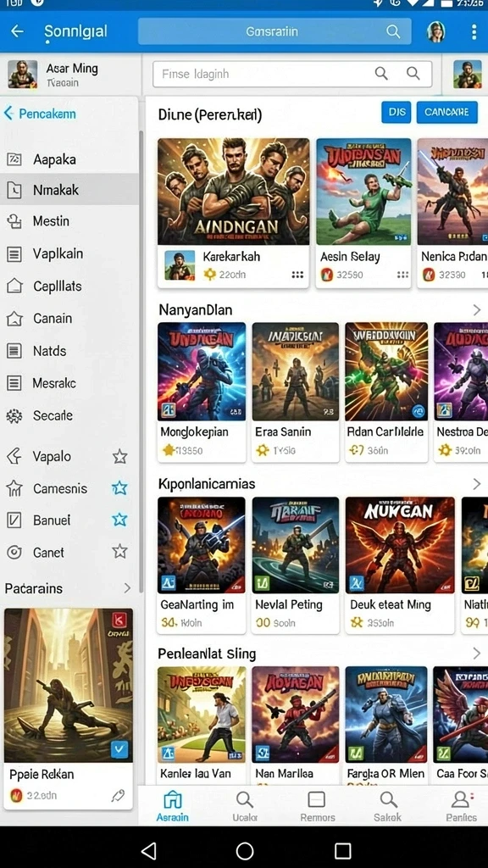Expand the Kiponlanicamias section arrow
The image size is (488, 868).
tap(476, 484)
